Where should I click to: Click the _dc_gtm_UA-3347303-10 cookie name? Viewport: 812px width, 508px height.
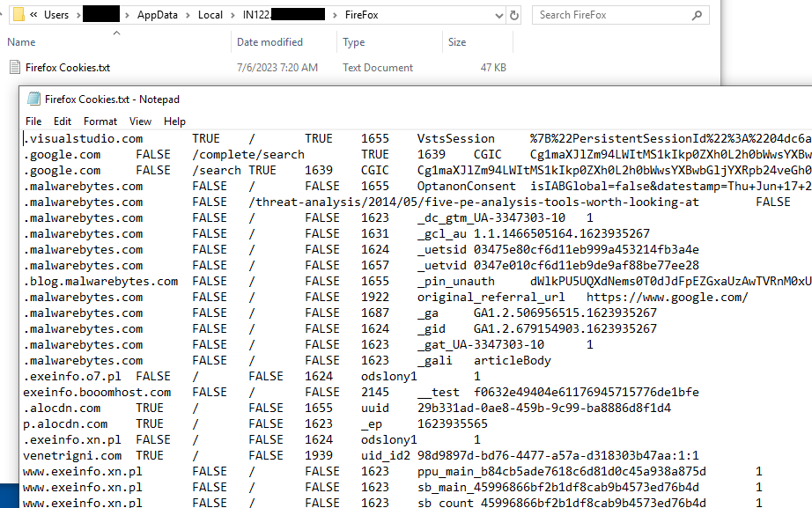point(491,218)
